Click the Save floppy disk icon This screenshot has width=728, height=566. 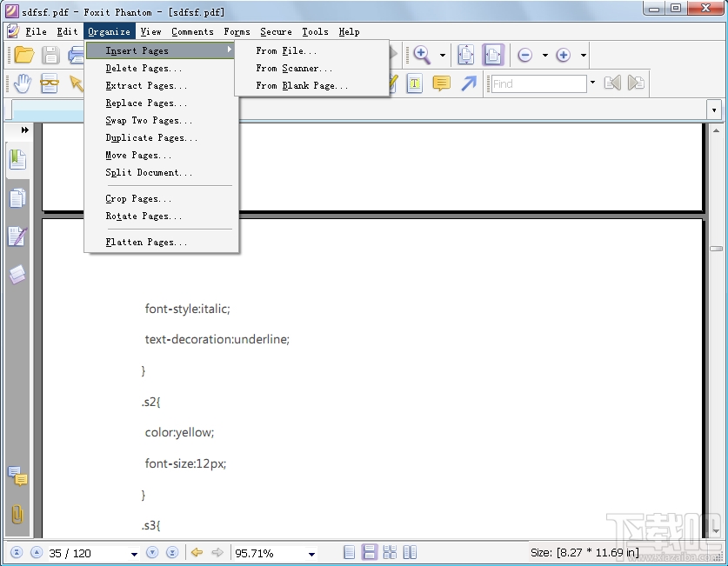coord(50,55)
